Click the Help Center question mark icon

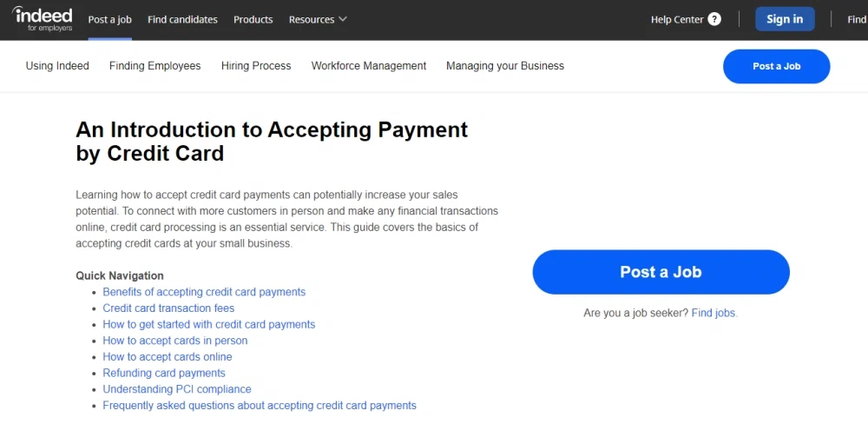tap(714, 19)
